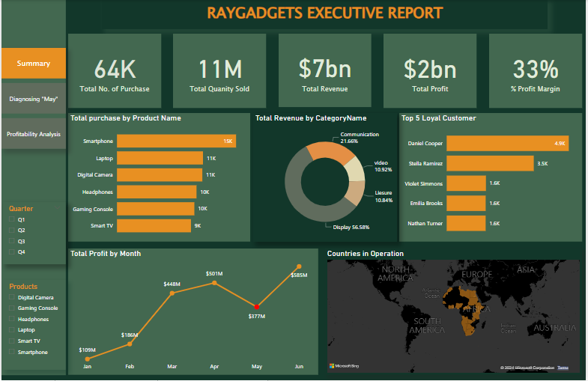The height and width of the screenshot is (381, 588).
Task: Check the Digital Camera product checkbox
Action: pyautogui.click(x=11, y=297)
